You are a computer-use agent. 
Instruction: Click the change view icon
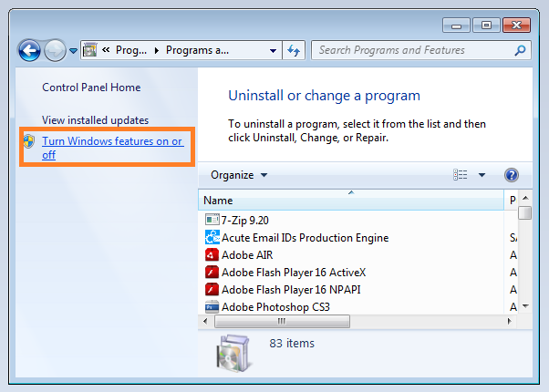(x=460, y=175)
